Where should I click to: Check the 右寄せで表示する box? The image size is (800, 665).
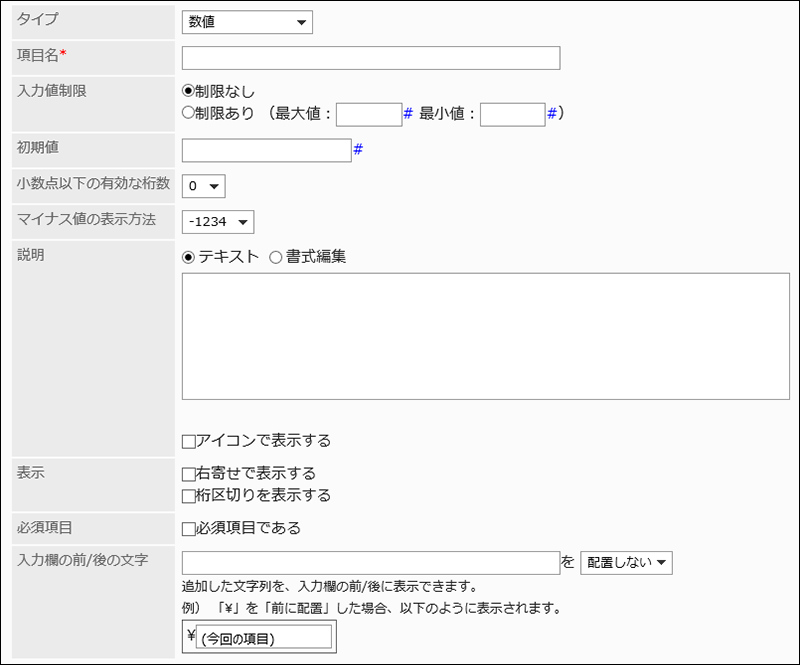tap(188, 474)
